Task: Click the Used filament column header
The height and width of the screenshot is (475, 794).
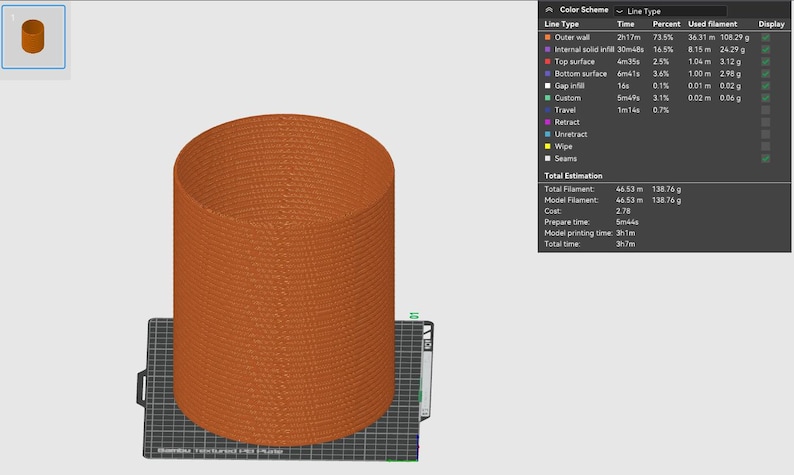Action: tap(712, 24)
